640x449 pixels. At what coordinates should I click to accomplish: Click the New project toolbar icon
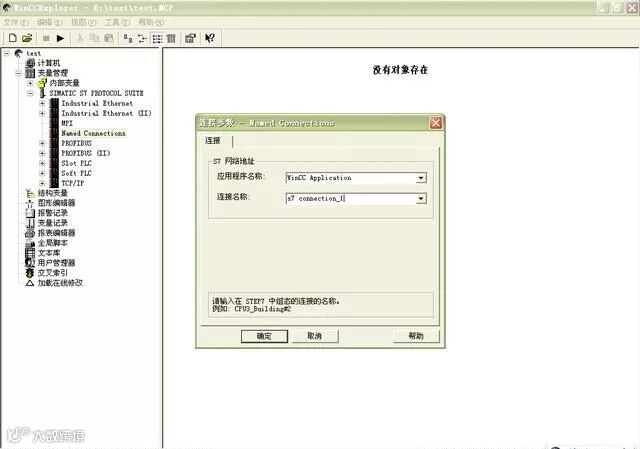pos(13,38)
